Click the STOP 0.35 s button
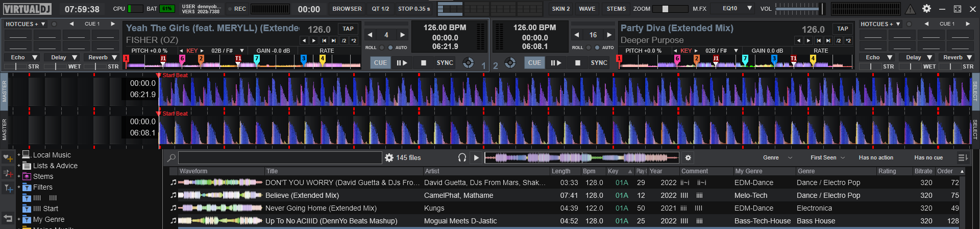The image size is (980, 229). click(x=414, y=9)
